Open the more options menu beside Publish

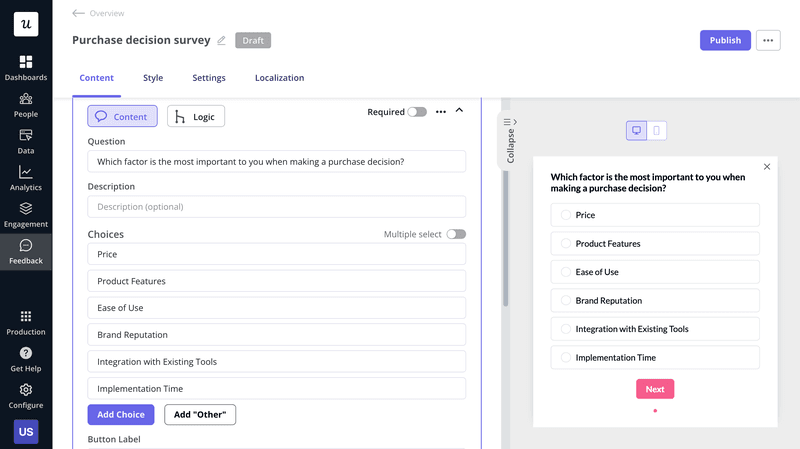pyautogui.click(x=768, y=40)
